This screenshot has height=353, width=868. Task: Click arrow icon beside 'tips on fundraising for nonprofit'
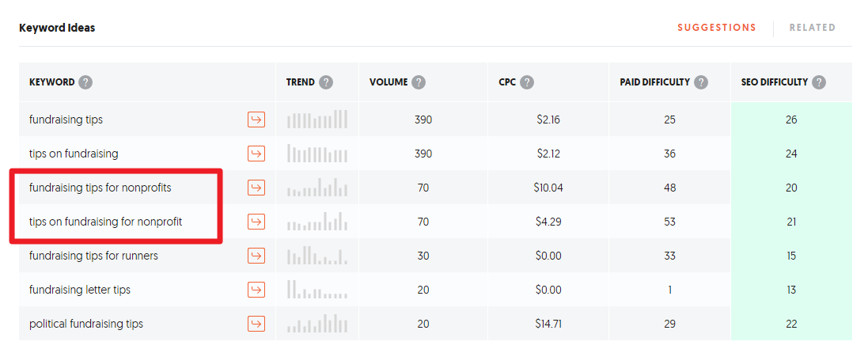(256, 222)
